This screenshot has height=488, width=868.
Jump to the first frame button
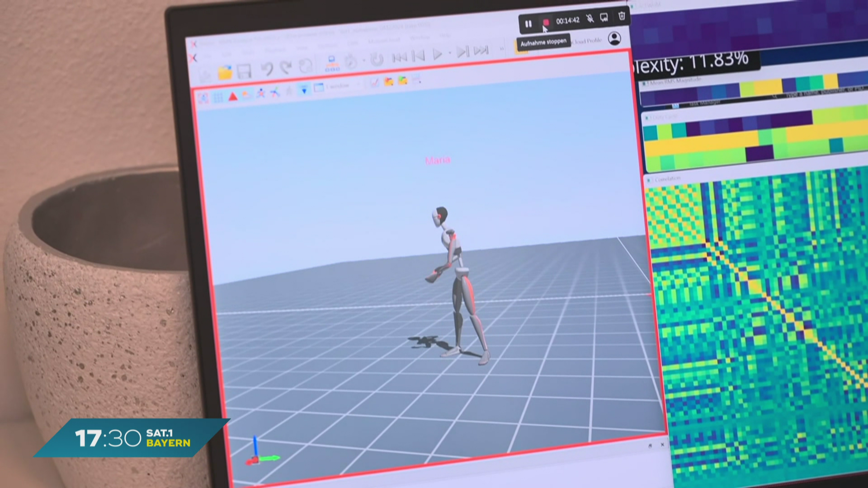tap(399, 57)
